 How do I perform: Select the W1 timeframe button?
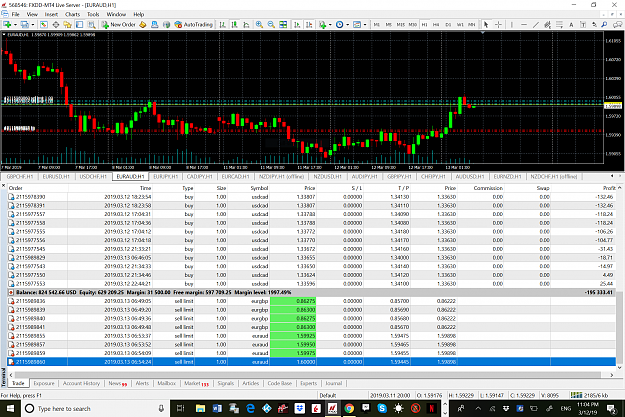pyautogui.click(x=460, y=25)
